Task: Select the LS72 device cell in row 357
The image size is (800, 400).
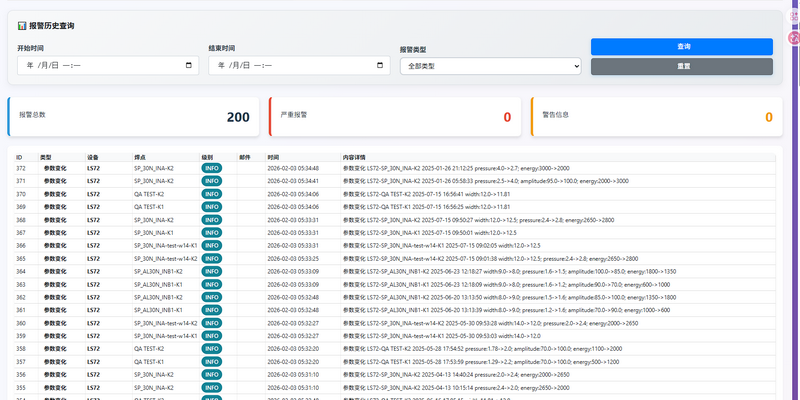Action: click(x=93, y=362)
